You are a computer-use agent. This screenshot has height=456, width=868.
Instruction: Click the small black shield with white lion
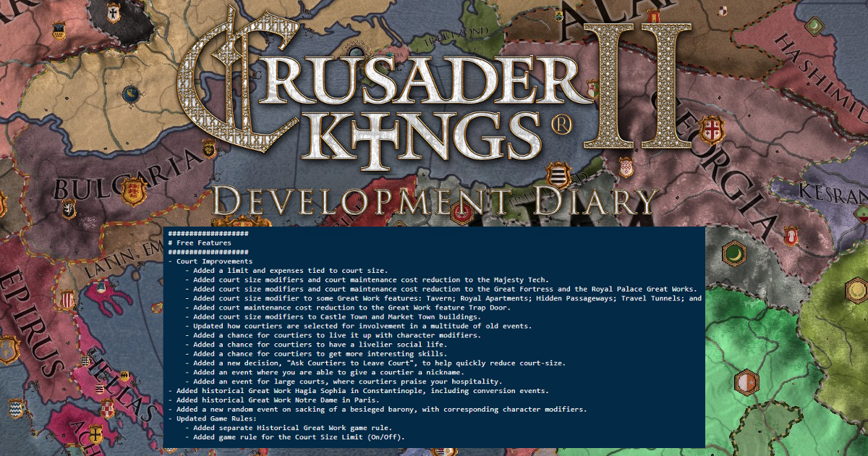(69, 210)
